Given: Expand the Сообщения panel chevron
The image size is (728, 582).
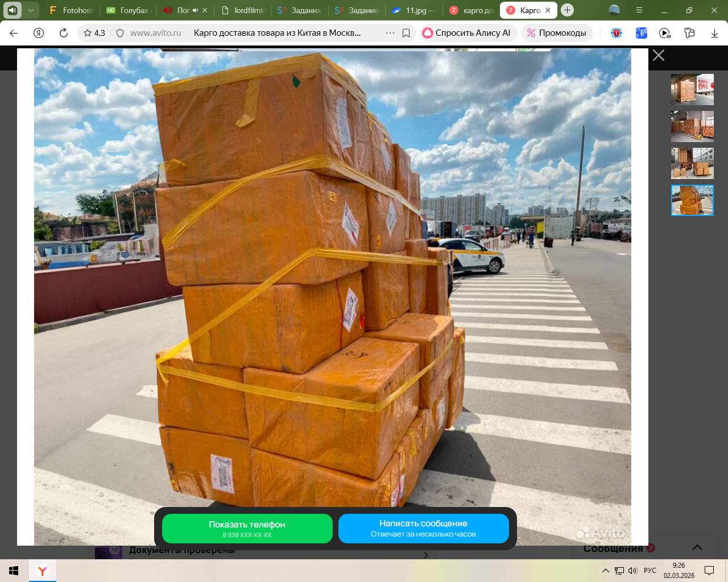Looking at the screenshot, I should tap(697, 548).
